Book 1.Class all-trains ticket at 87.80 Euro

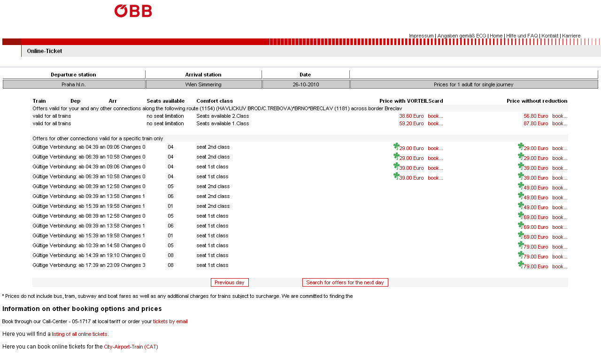560,123
